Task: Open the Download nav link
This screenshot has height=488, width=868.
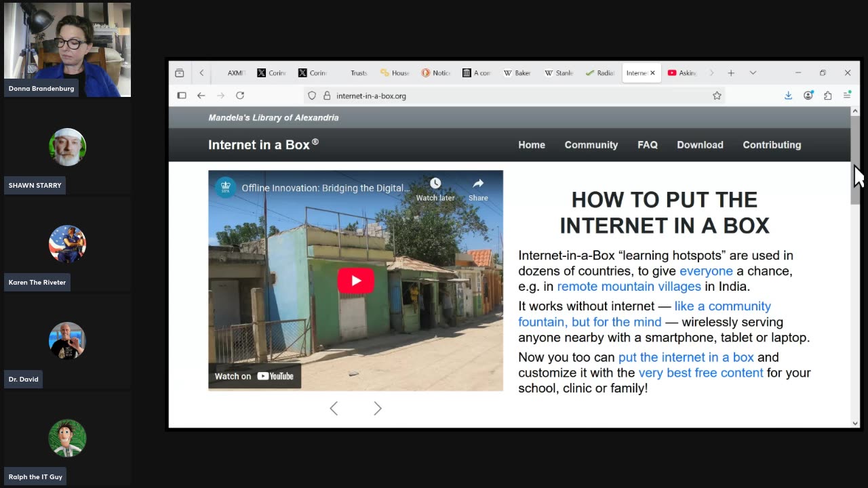Action: pos(700,144)
